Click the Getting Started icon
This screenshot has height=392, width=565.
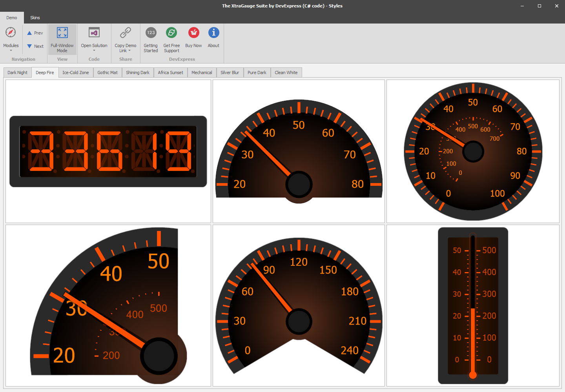tap(151, 33)
